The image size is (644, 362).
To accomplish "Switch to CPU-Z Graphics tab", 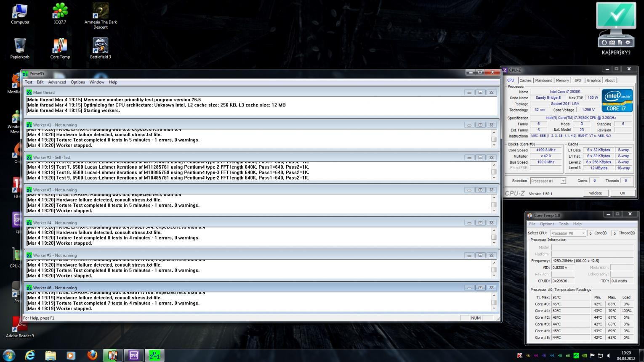I will 593,80.
